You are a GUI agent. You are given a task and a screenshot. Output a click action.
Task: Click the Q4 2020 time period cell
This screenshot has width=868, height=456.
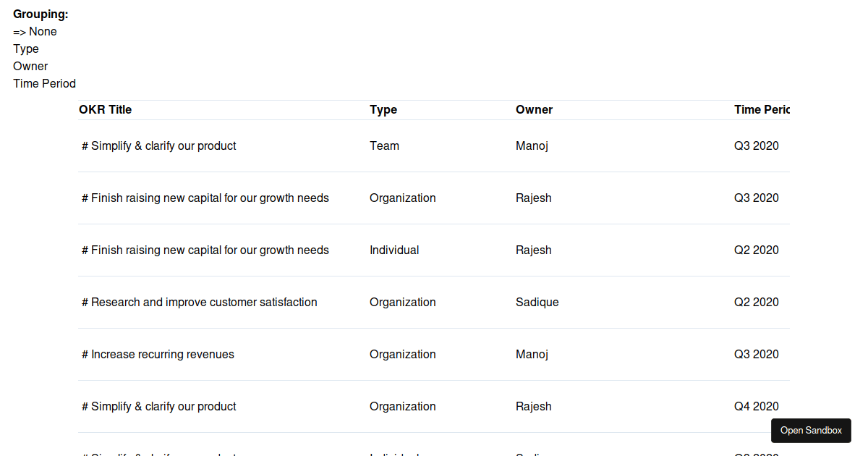(x=756, y=406)
